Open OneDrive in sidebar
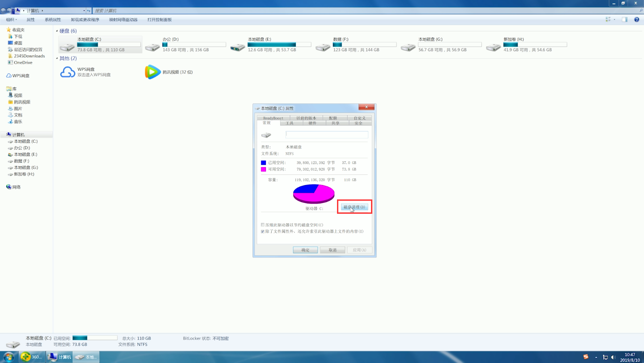Screen dimensions: 644x363 20,62
